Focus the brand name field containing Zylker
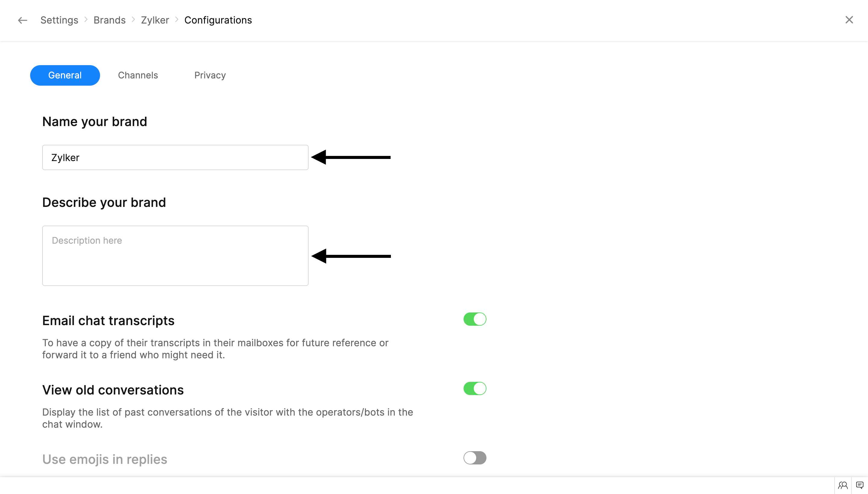Viewport: 868px width, 494px height. pos(175,157)
